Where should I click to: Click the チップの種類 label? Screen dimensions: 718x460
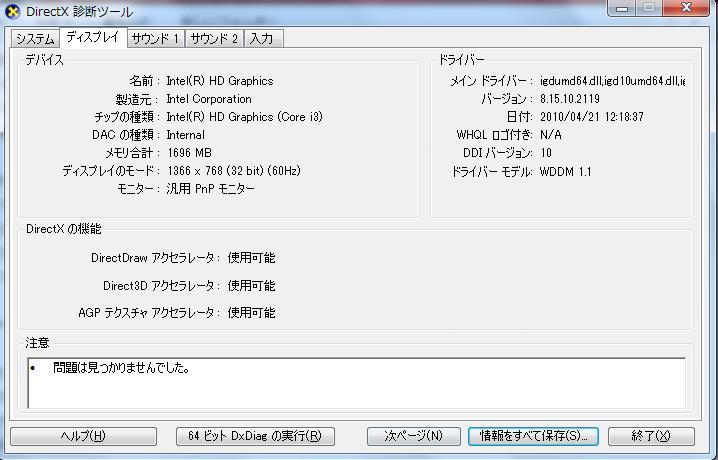point(127,117)
